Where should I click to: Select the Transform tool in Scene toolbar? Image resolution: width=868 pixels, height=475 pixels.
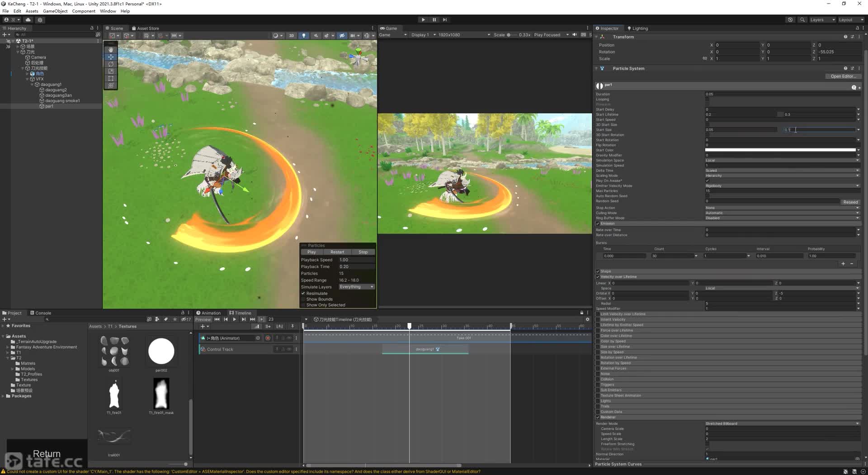(x=111, y=85)
